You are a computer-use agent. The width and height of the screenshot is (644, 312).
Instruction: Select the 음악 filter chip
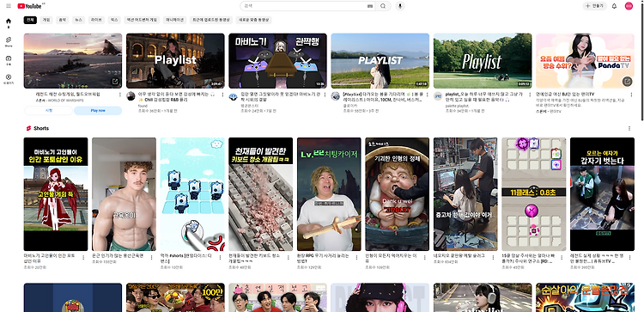point(63,20)
